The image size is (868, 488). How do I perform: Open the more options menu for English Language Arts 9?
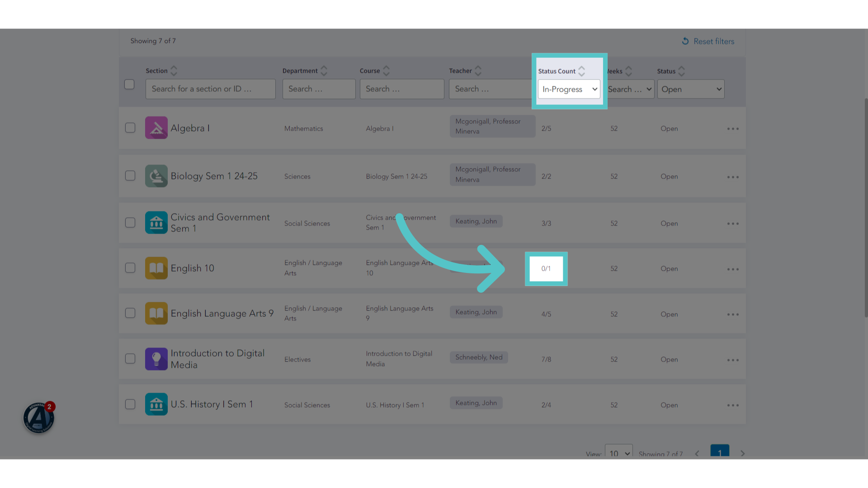tap(733, 314)
